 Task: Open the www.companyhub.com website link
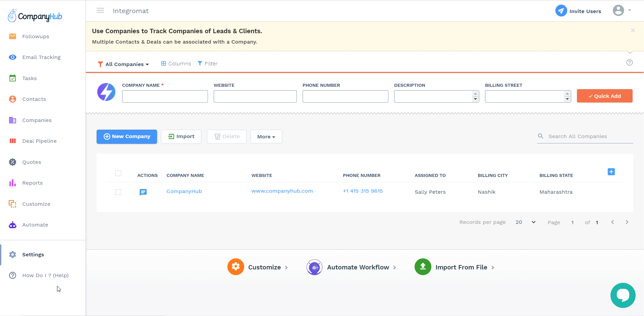click(282, 191)
